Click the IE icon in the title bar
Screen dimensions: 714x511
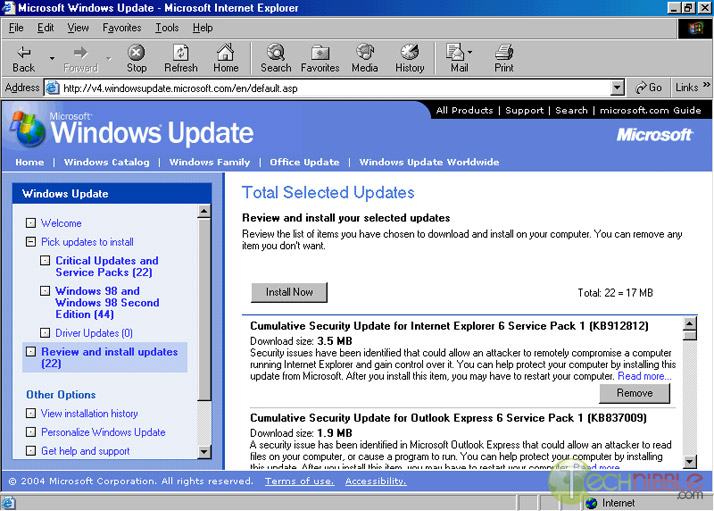[8, 8]
